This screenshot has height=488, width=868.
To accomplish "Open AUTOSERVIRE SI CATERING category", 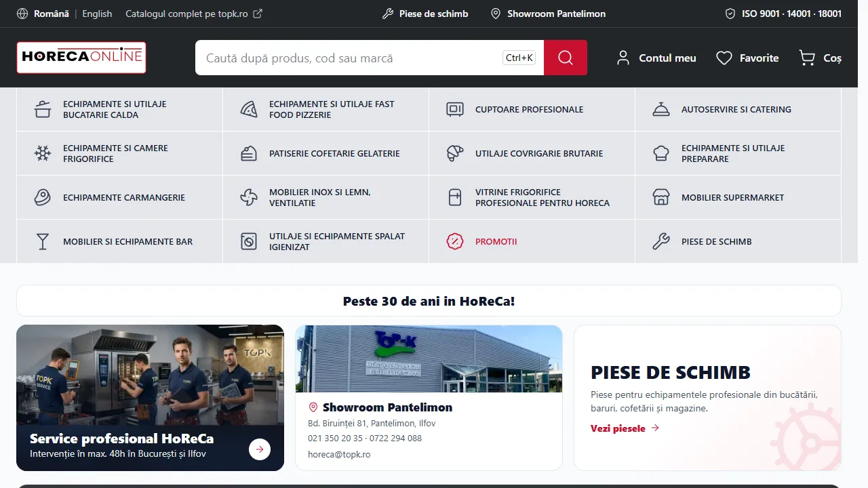I will click(x=738, y=109).
